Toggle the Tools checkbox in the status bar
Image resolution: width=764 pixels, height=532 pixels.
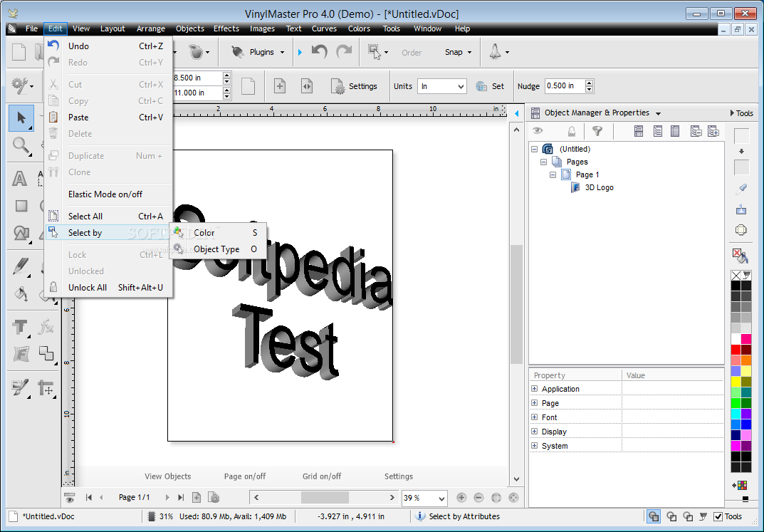(718, 516)
